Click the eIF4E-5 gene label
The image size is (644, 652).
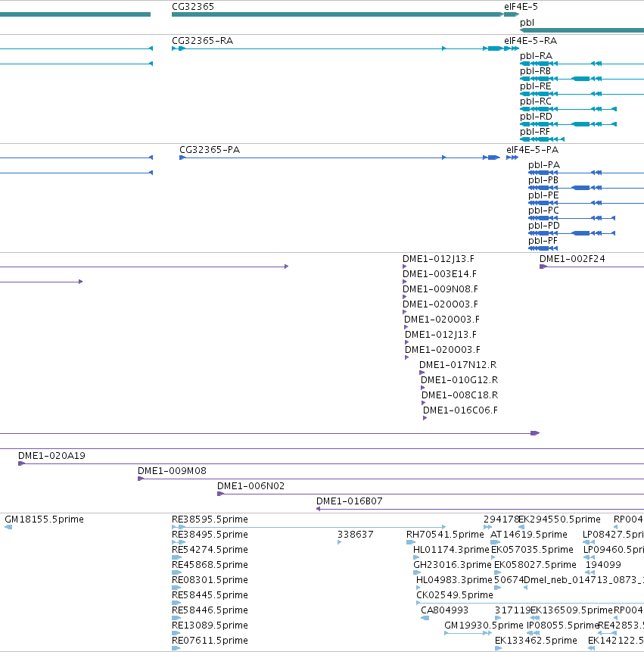point(521,7)
